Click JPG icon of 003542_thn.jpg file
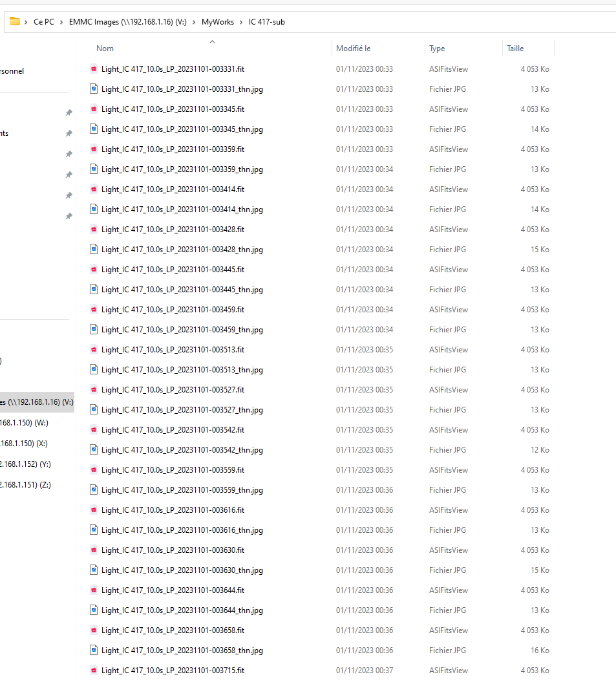The image size is (616, 688). (x=94, y=450)
